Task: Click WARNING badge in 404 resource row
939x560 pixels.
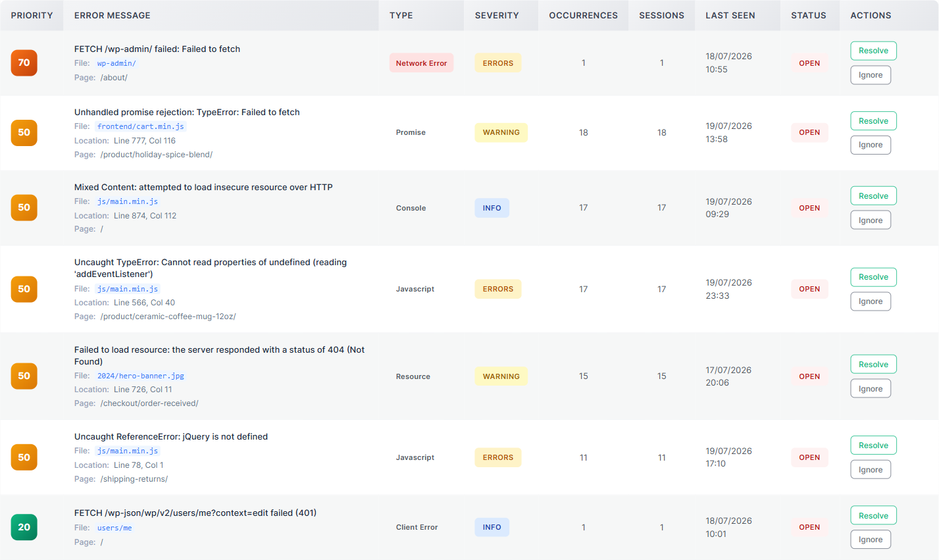Action: [x=501, y=376]
